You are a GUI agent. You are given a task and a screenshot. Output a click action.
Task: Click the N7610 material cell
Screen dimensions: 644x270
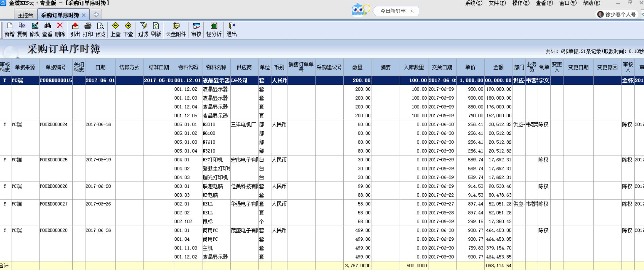tap(216, 142)
